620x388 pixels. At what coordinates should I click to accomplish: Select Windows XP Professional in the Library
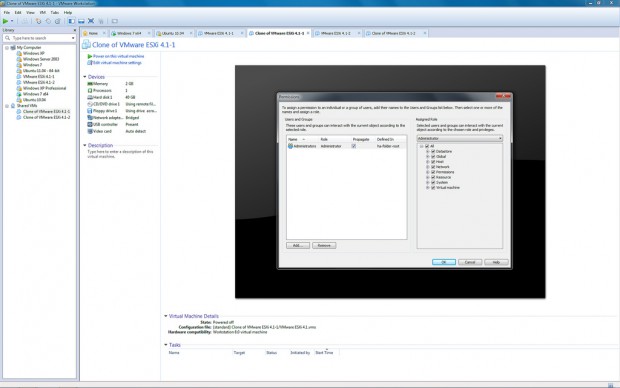44,88
